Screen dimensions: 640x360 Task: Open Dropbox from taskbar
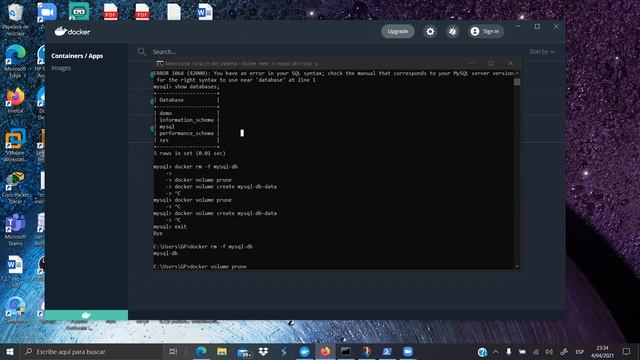coord(263,351)
